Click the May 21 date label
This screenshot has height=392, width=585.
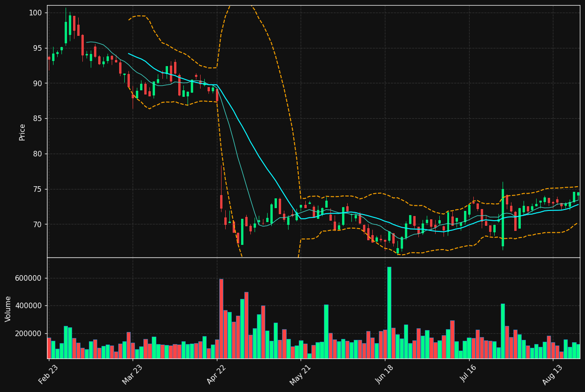[300, 374]
